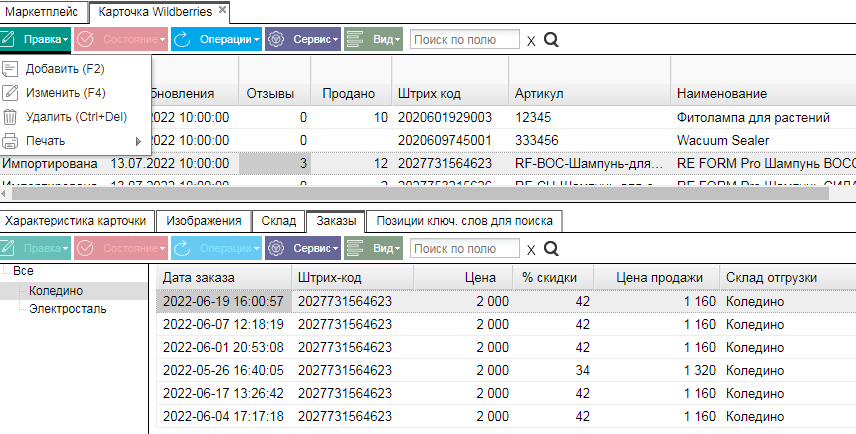Screen dimensions: 856x434
Task: Click the add-record icon next to Добавить
Action: tap(10, 69)
